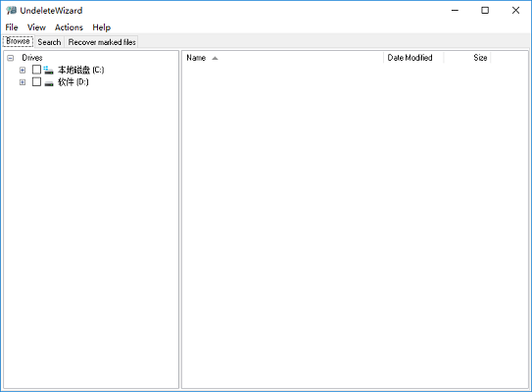Switch to the Search tab
Image resolution: width=532 pixels, height=392 pixels.
pos(49,42)
